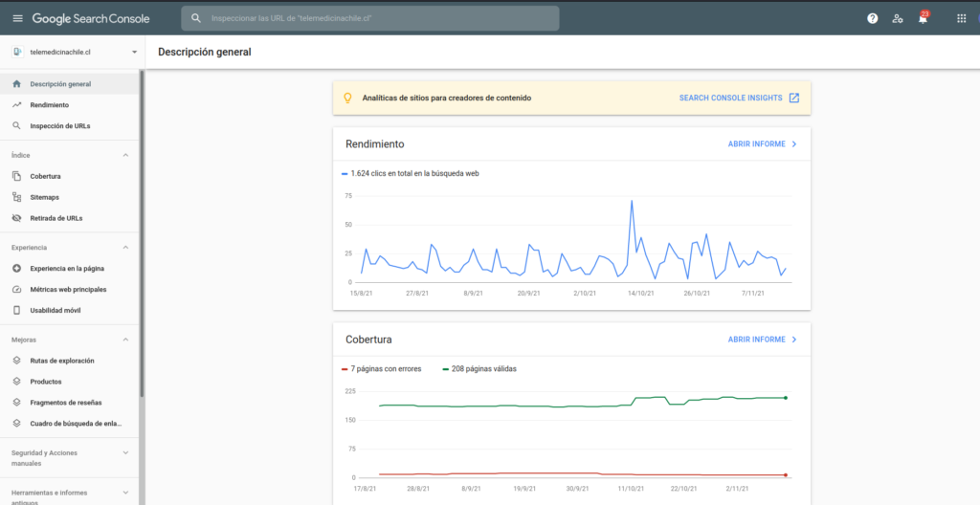Click the home icon next to Descripción general

[x=17, y=84]
